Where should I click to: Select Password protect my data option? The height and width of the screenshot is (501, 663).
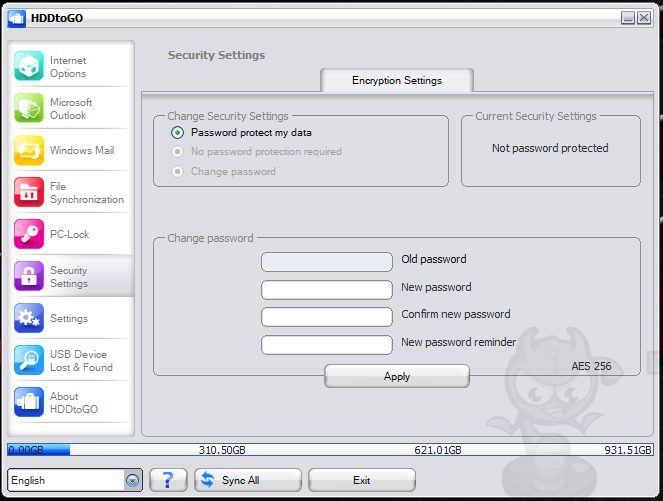177,133
